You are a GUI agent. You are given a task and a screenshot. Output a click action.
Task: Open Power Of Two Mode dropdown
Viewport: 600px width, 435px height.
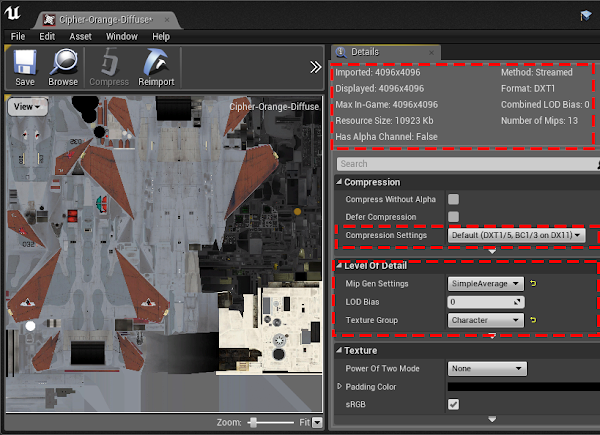(486, 368)
